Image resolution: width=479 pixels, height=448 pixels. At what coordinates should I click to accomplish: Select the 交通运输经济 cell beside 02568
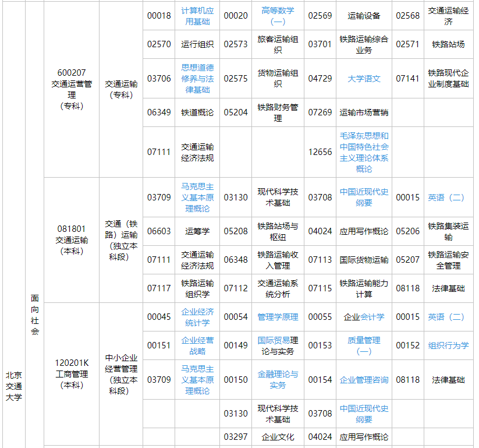click(x=448, y=16)
